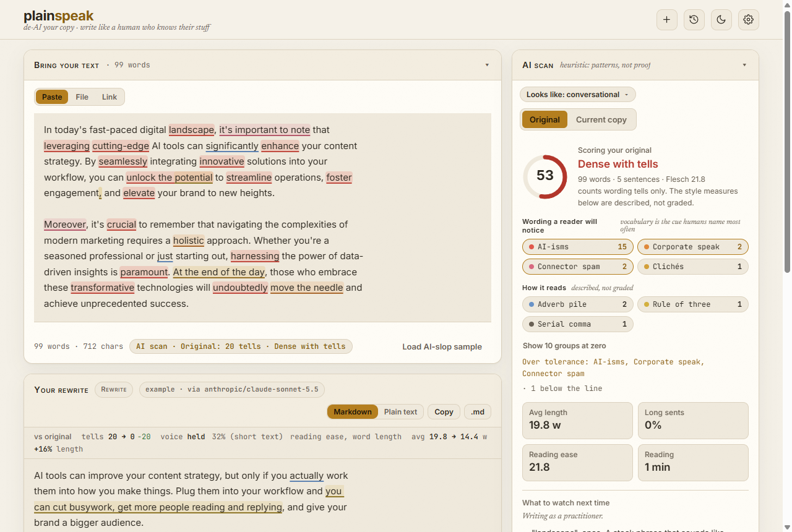Copy the rewrite with Copy button
The width and height of the screenshot is (792, 532).
click(x=444, y=412)
